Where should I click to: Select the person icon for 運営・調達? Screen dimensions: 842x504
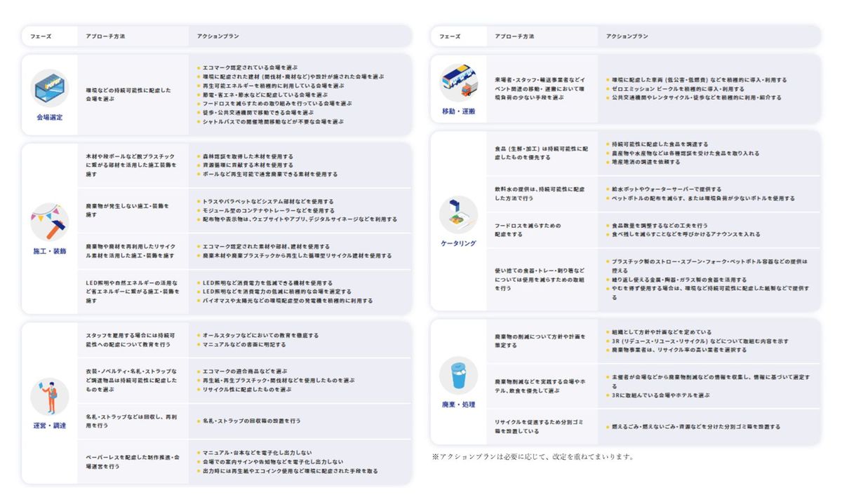coord(48,396)
